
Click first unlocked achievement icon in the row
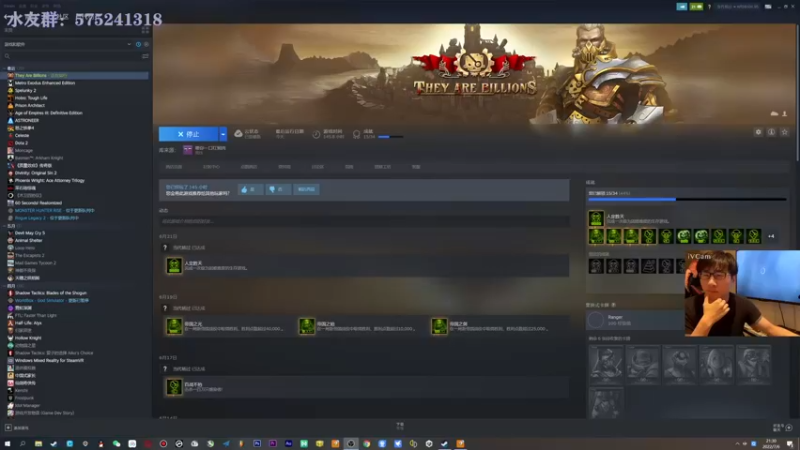coord(596,236)
